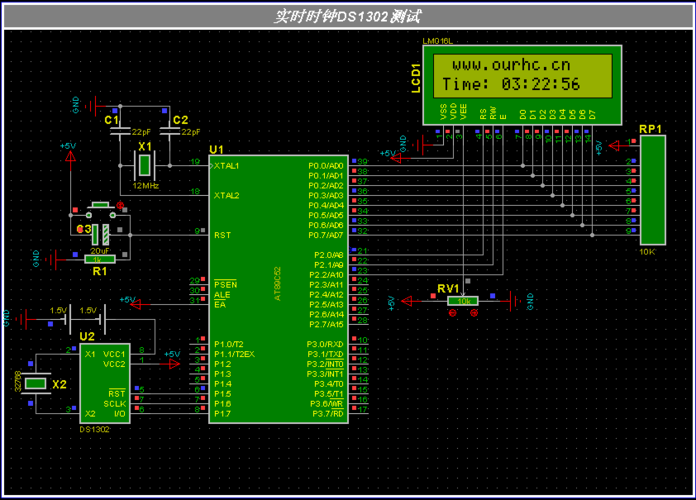Select the +5V terminal on DS1302 VCC2
The image size is (696, 500).
174,364
